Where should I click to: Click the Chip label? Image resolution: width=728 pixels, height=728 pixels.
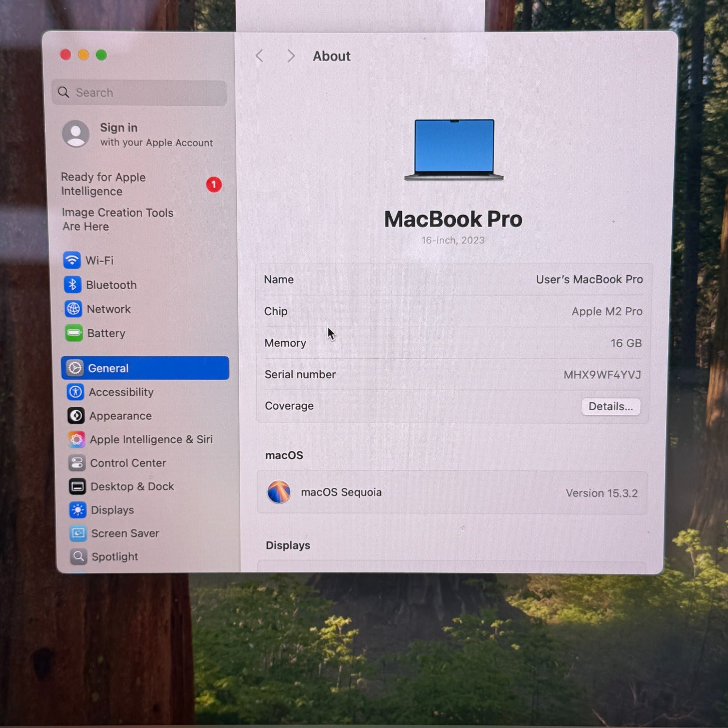pos(276,312)
